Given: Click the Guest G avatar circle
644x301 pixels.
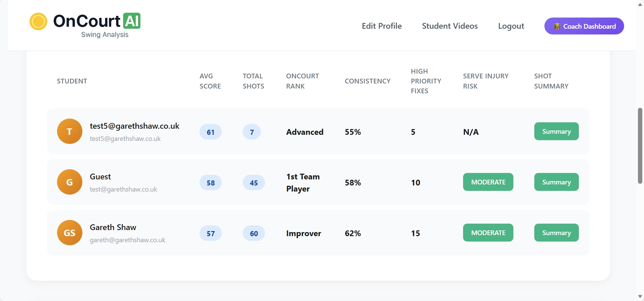Looking at the screenshot, I should [70, 182].
